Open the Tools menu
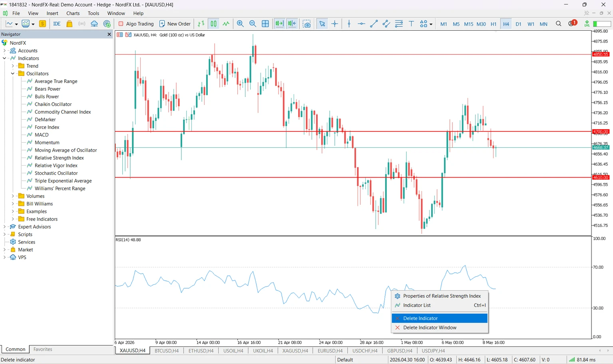Viewport: 613px width, 364px height. pyautogui.click(x=94, y=13)
